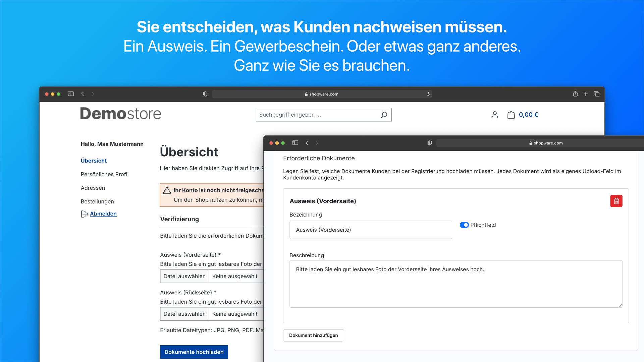
Task: Toggle sidebar icon in front browser window
Action: [x=295, y=143]
